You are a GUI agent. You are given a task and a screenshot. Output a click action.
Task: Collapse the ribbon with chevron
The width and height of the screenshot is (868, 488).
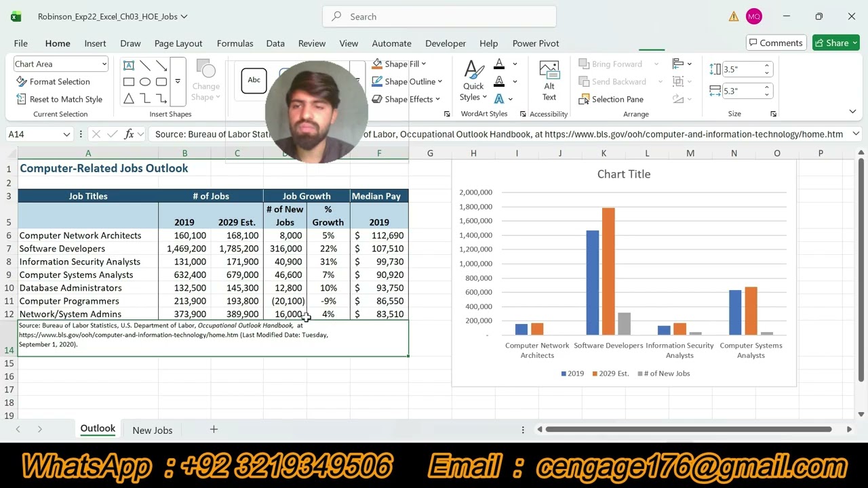pyautogui.click(x=852, y=112)
